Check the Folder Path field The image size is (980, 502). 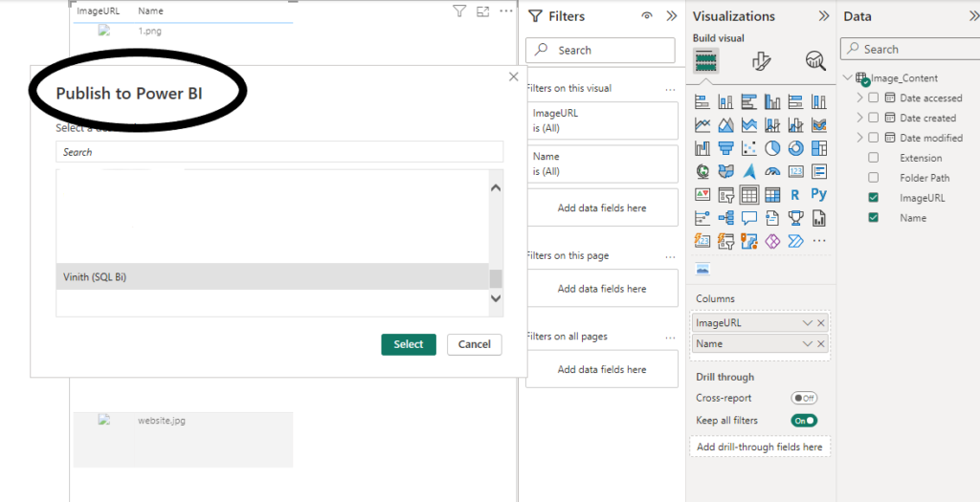click(x=874, y=178)
